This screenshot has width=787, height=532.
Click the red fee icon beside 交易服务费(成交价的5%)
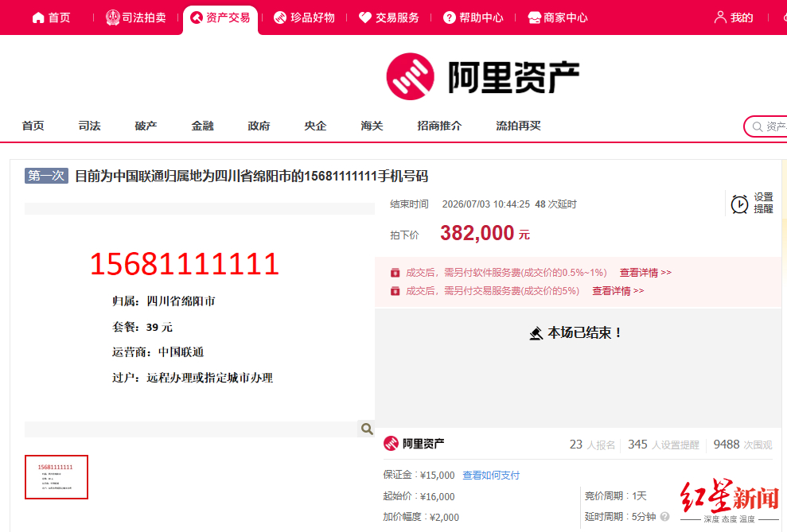(x=395, y=291)
